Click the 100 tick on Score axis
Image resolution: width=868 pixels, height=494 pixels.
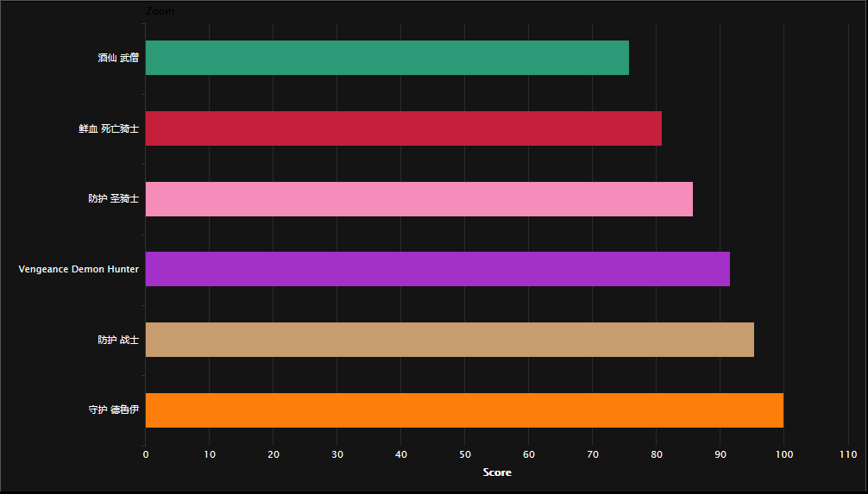pos(783,454)
